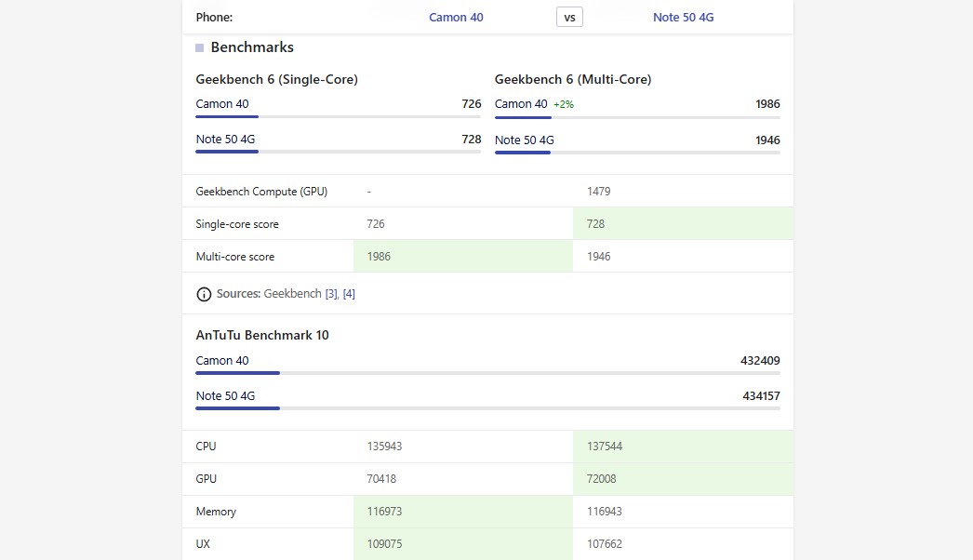Click the 1479 GPU compute value
The height and width of the screenshot is (560, 973).
click(x=598, y=192)
